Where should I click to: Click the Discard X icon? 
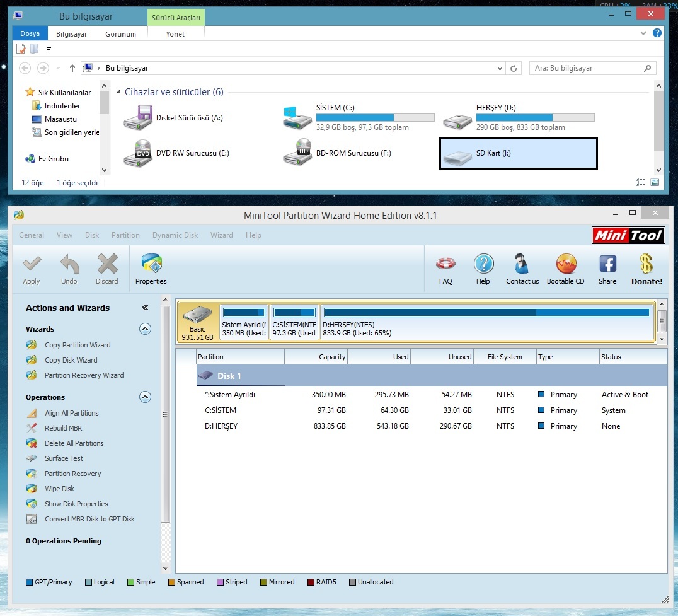107,264
